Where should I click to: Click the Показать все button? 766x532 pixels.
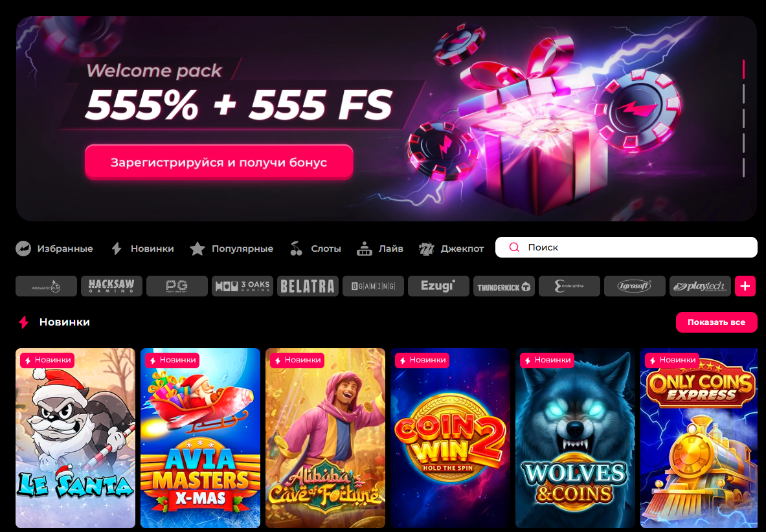coord(717,322)
